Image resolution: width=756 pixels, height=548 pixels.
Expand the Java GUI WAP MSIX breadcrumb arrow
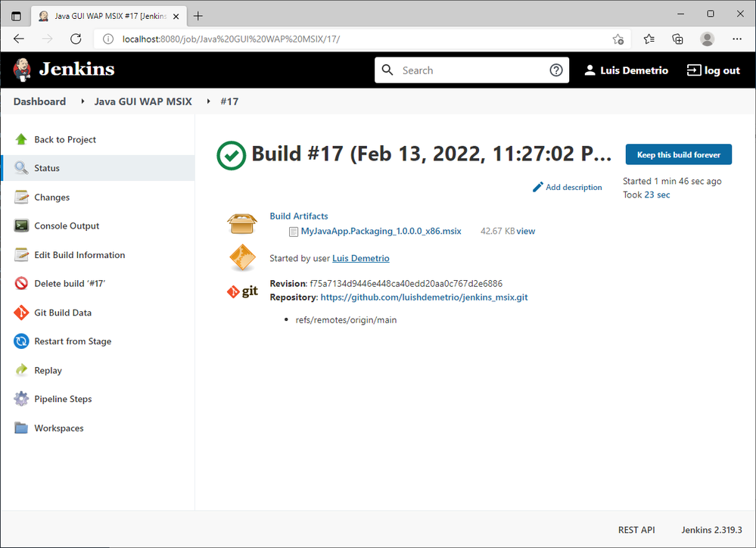pyautogui.click(x=208, y=101)
